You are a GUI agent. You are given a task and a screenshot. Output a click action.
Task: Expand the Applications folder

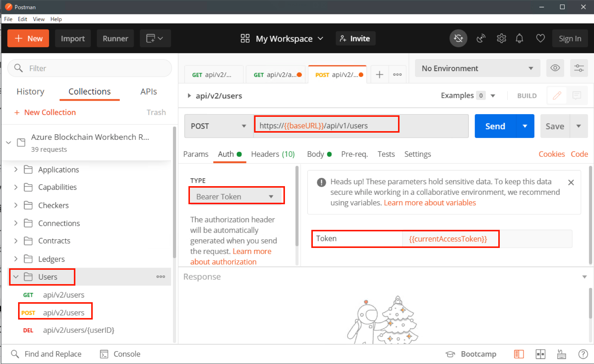16,170
